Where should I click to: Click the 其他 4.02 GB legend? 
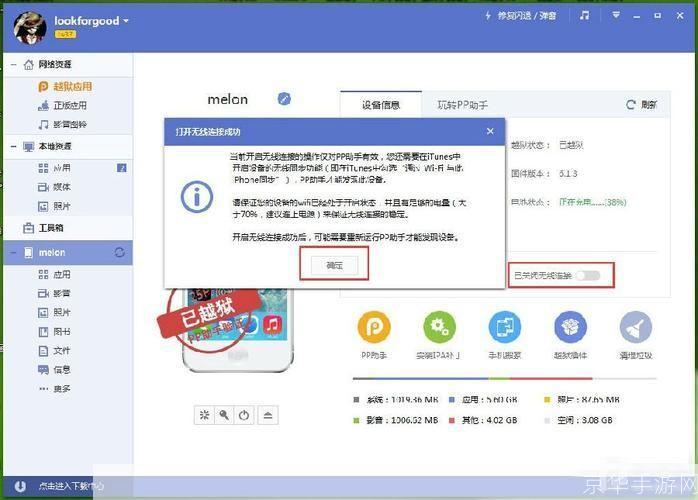point(483,420)
